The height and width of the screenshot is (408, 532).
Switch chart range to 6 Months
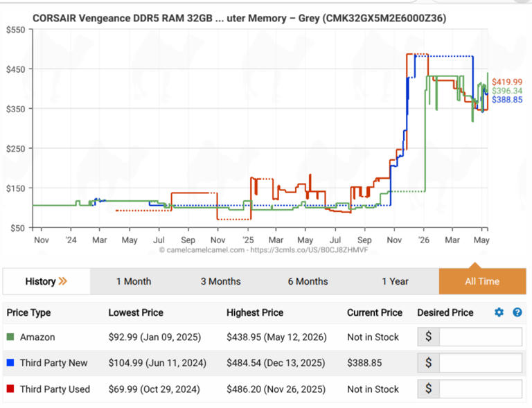tap(308, 281)
